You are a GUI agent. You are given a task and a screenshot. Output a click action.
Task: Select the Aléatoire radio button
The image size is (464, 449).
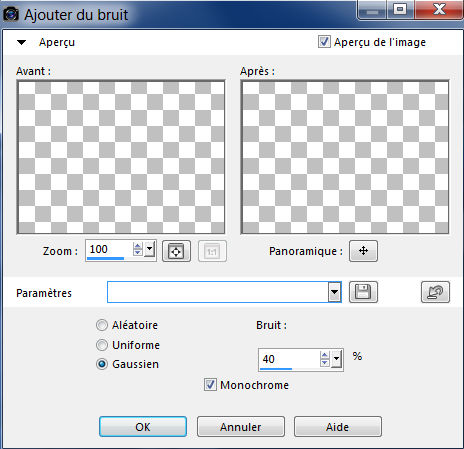102,325
